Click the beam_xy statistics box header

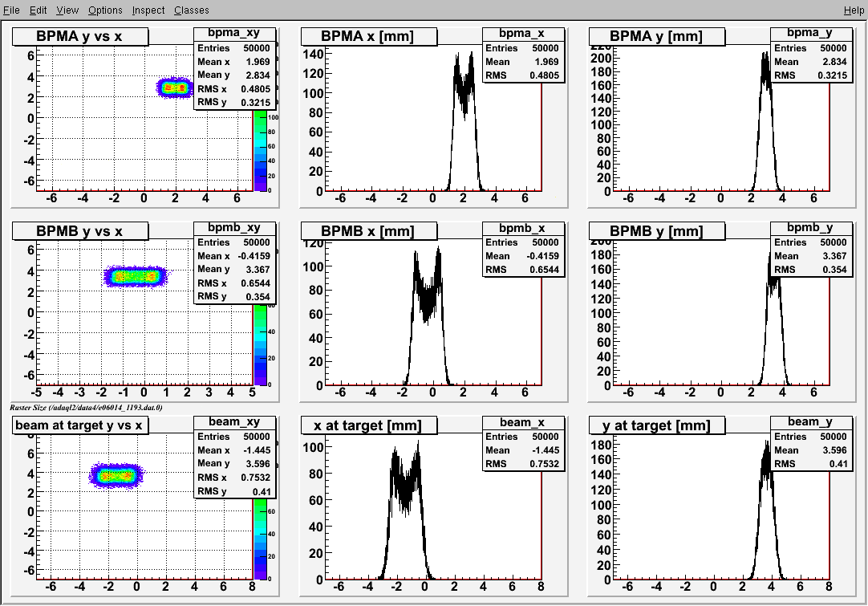click(x=234, y=422)
